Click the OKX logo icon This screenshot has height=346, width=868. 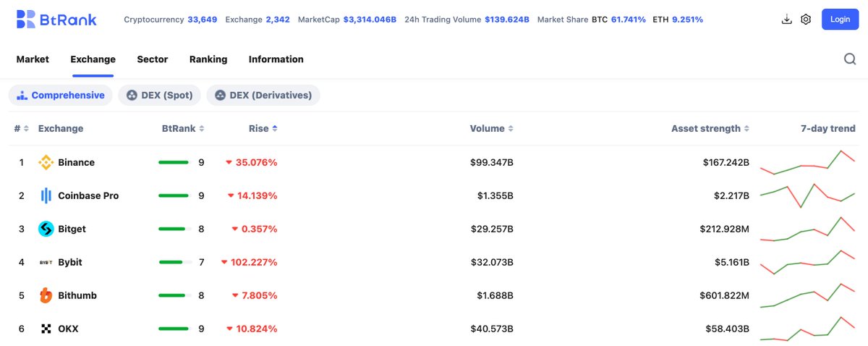click(46, 329)
